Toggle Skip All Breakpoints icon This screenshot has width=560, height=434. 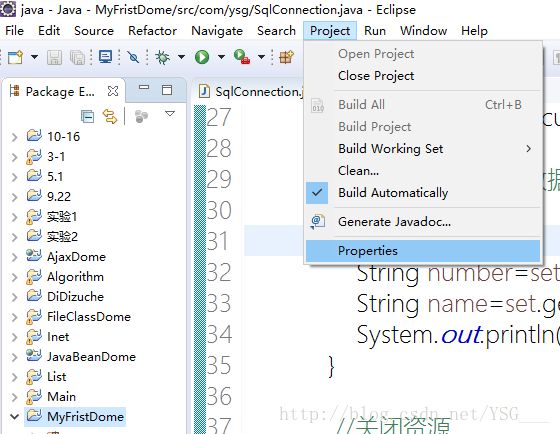(133, 57)
